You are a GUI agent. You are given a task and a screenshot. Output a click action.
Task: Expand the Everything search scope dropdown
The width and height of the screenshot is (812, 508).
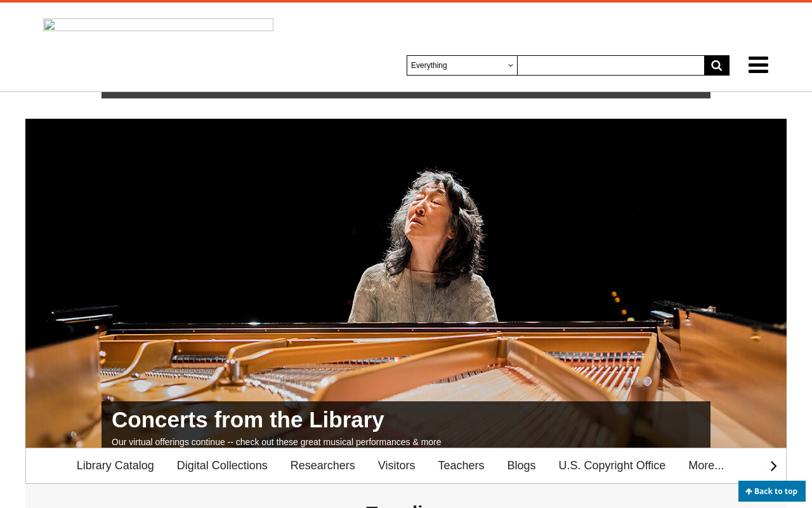[462, 65]
